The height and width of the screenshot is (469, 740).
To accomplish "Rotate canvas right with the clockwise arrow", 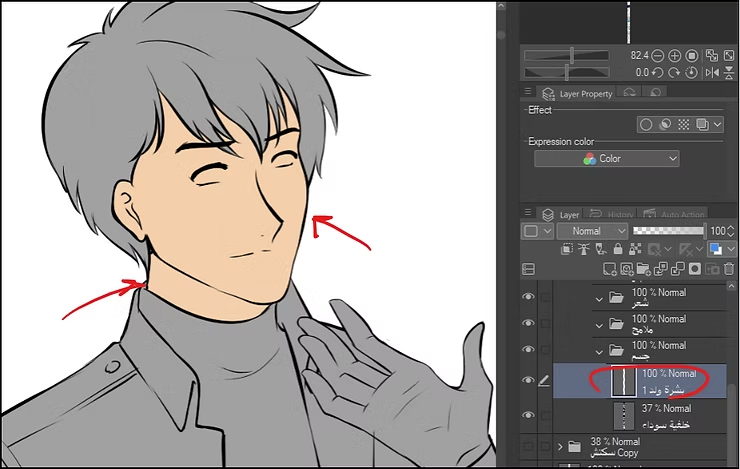I will point(674,73).
